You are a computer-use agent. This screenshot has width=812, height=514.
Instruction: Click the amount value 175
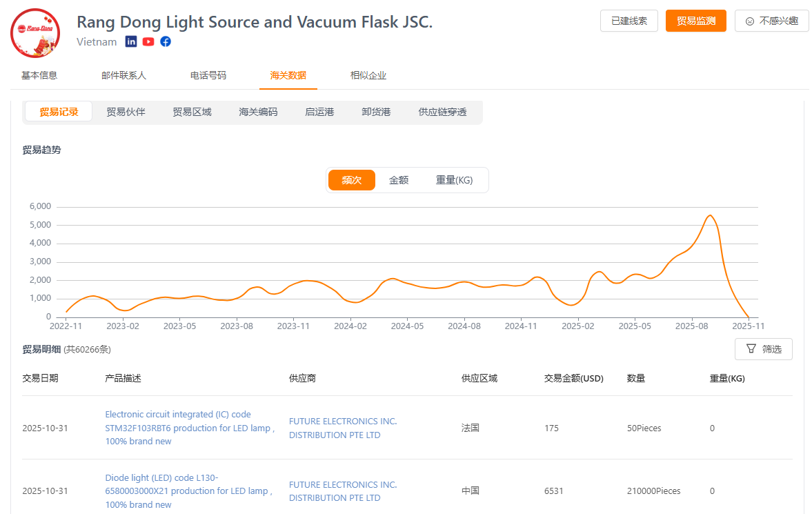551,428
